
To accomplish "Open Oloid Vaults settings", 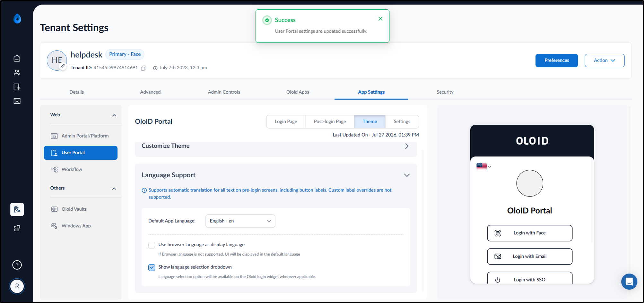I will coord(81,209).
